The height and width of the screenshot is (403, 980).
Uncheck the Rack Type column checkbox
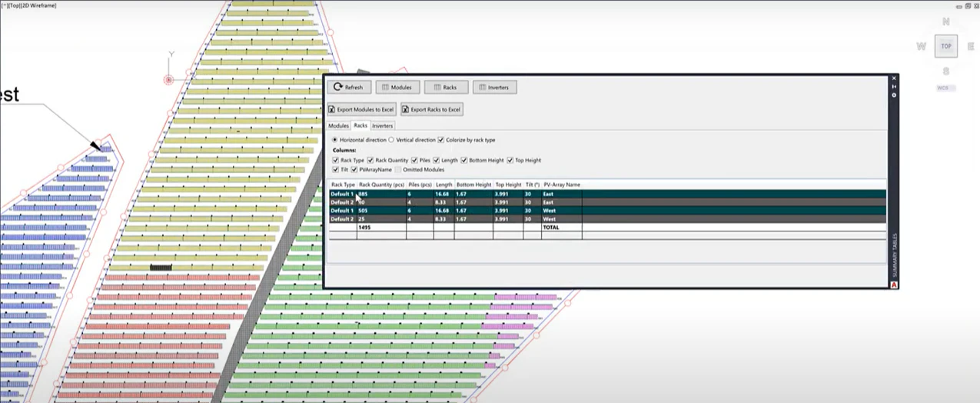pyautogui.click(x=335, y=160)
